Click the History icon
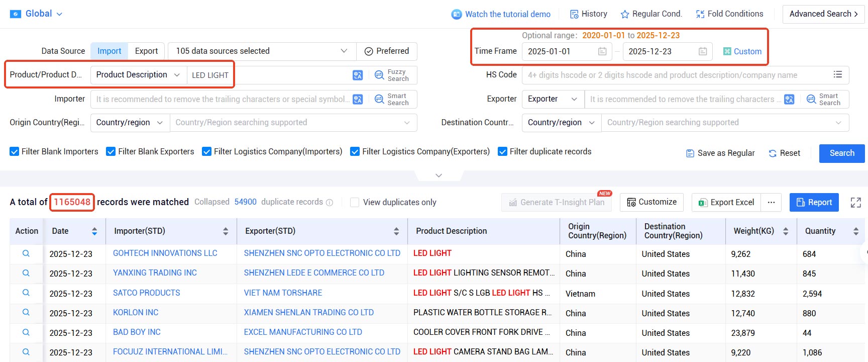The height and width of the screenshot is (362, 868). [x=574, y=14]
